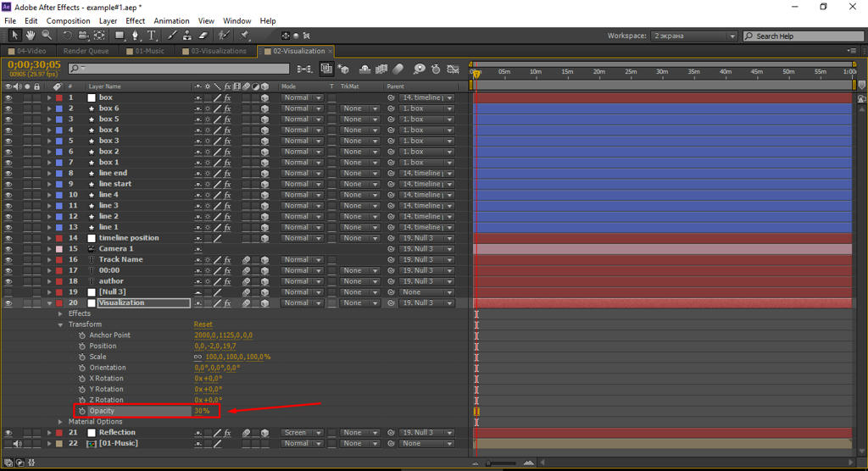Hide the 'box 6' layer
The image size is (868, 471).
(8, 108)
